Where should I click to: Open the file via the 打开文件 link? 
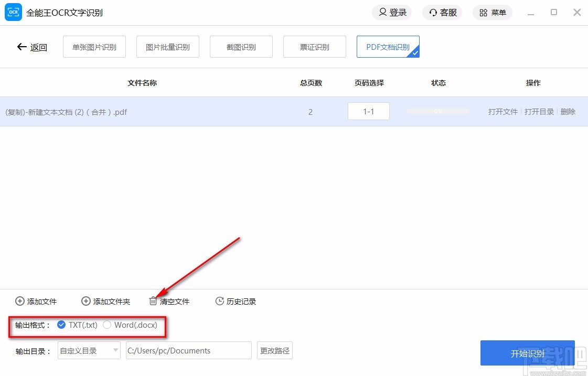[x=502, y=111]
